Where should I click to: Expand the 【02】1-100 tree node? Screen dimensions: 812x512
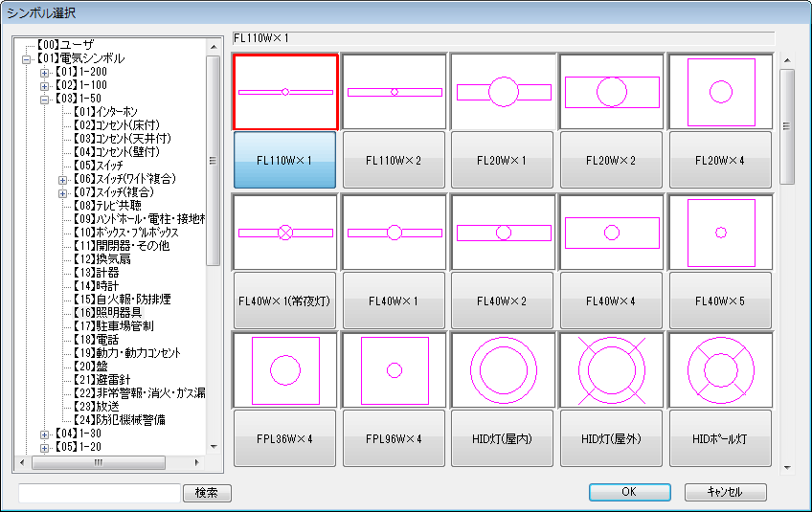pos(45,86)
